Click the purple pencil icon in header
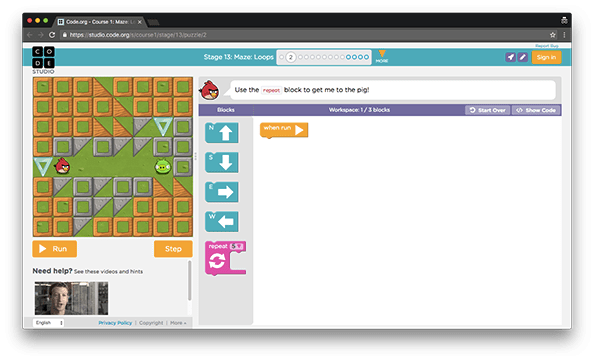 coord(522,57)
